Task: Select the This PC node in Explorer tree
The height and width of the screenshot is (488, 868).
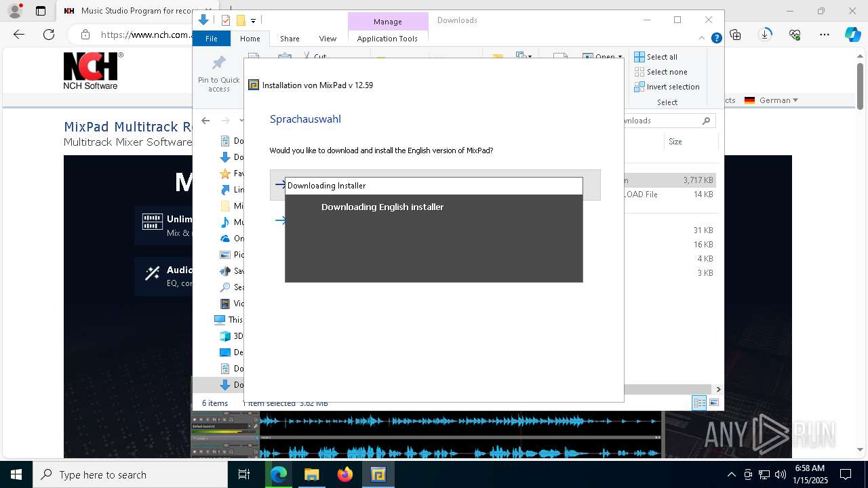Action: [229, 320]
